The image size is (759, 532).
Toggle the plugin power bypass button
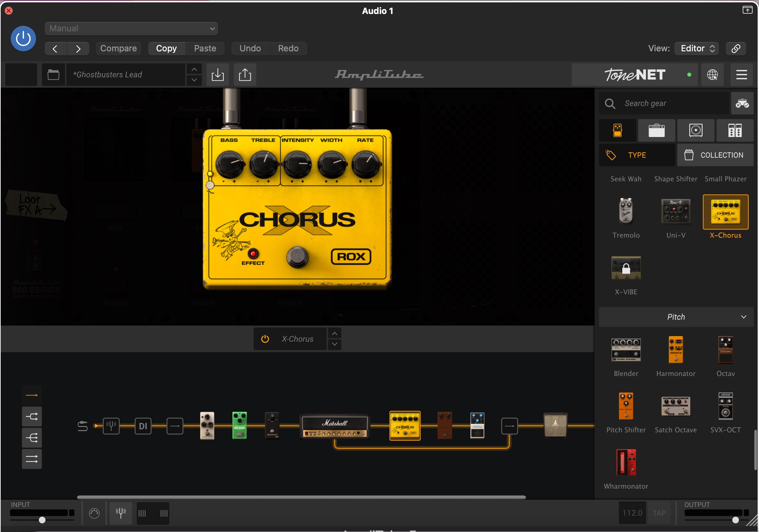23,39
